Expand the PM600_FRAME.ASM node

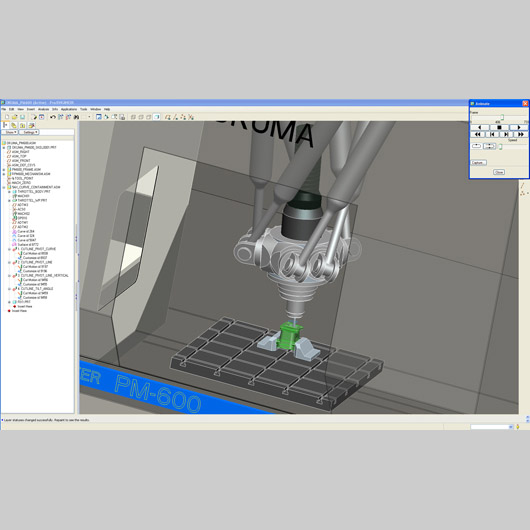(x=4, y=170)
